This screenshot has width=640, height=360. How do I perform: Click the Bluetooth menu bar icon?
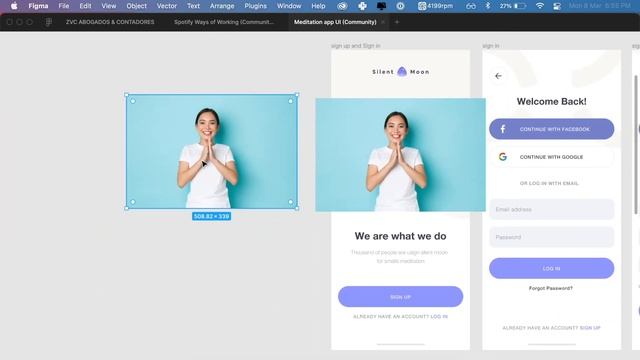pyautogui.click(x=488, y=6)
